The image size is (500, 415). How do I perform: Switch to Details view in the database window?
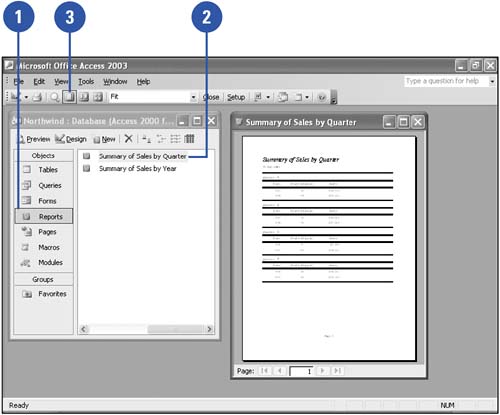(189, 139)
